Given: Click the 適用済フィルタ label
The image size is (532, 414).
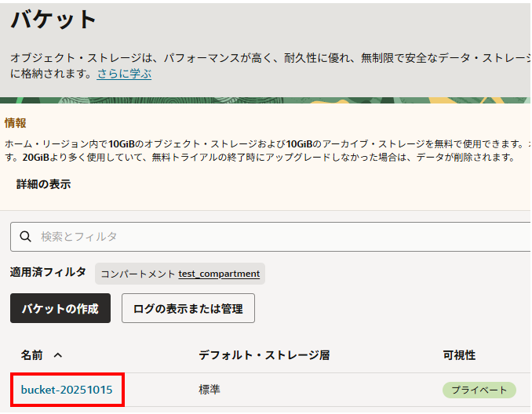Looking at the screenshot, I should [48, 273].
